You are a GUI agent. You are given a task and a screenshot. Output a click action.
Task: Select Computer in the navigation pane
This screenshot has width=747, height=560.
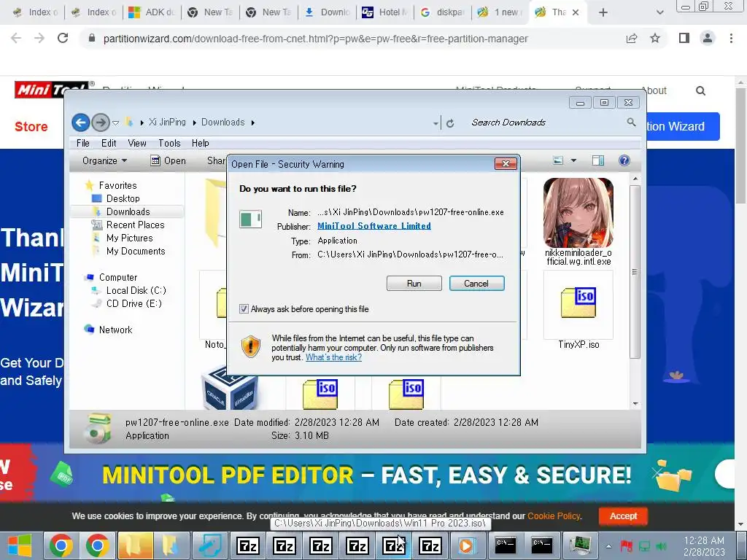tap(118, 277)
